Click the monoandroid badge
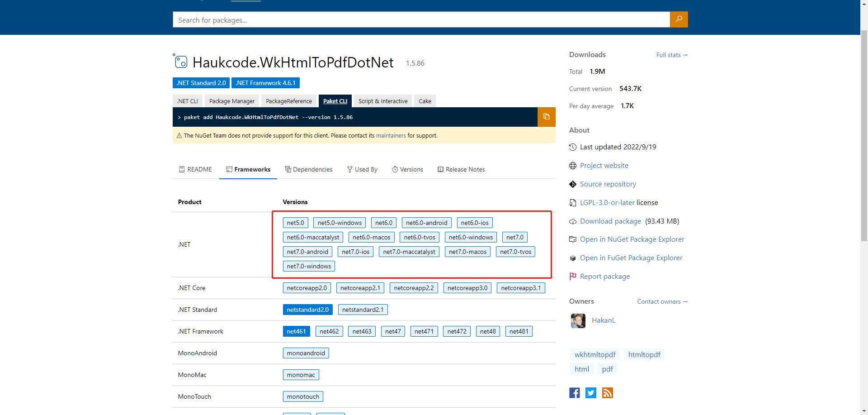The image size is (868, 415). click(306, 353)
